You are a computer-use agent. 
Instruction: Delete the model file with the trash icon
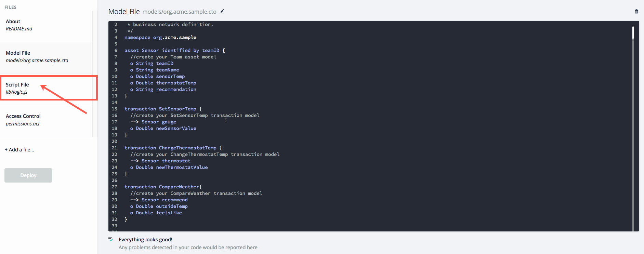coord(636,12)
